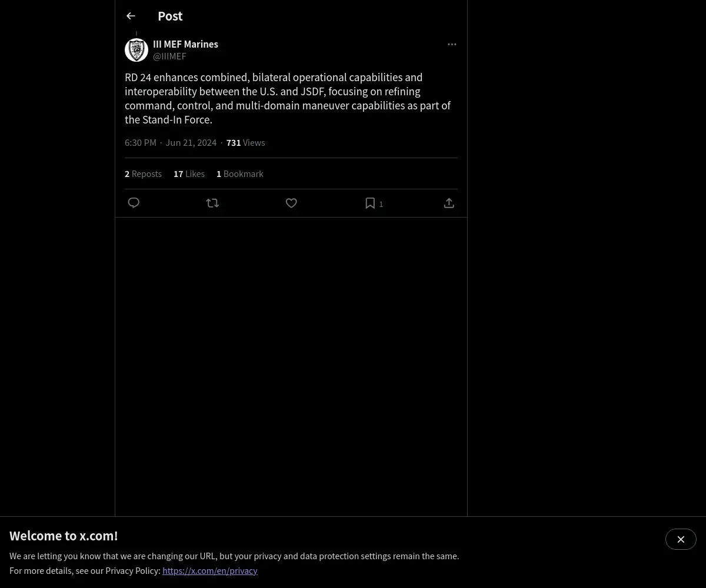Click the 1 Bookmark stat
This screenshot has width=706, height=588.
coord(239,173)
